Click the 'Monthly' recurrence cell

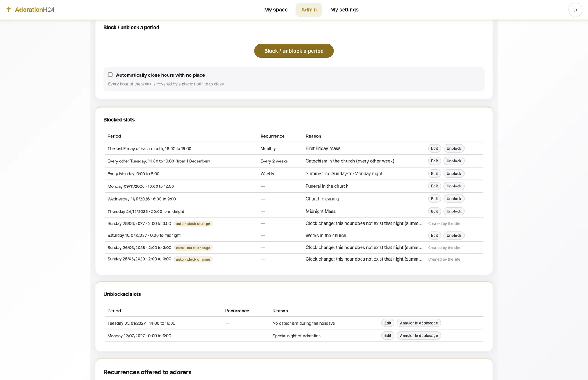[268, 149]
